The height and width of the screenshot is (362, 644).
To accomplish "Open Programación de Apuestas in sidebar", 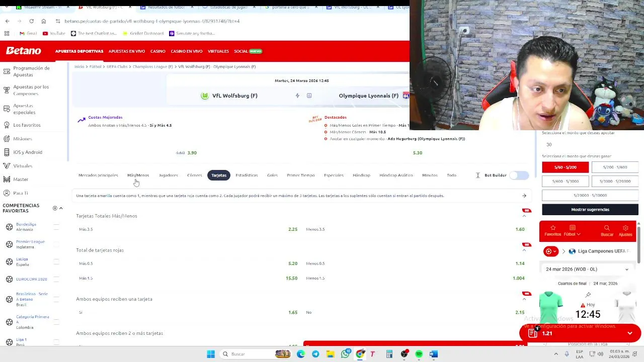I will click(30, 71).
